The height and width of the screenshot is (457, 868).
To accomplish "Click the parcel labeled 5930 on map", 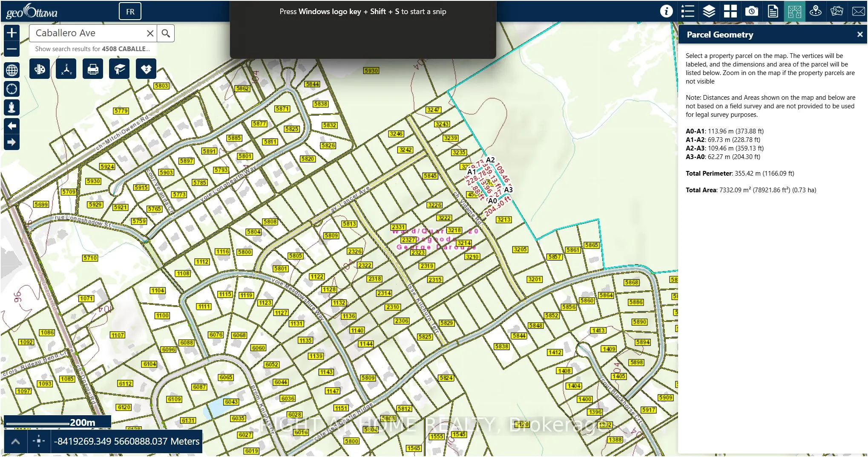I will [x=371, y=71].
